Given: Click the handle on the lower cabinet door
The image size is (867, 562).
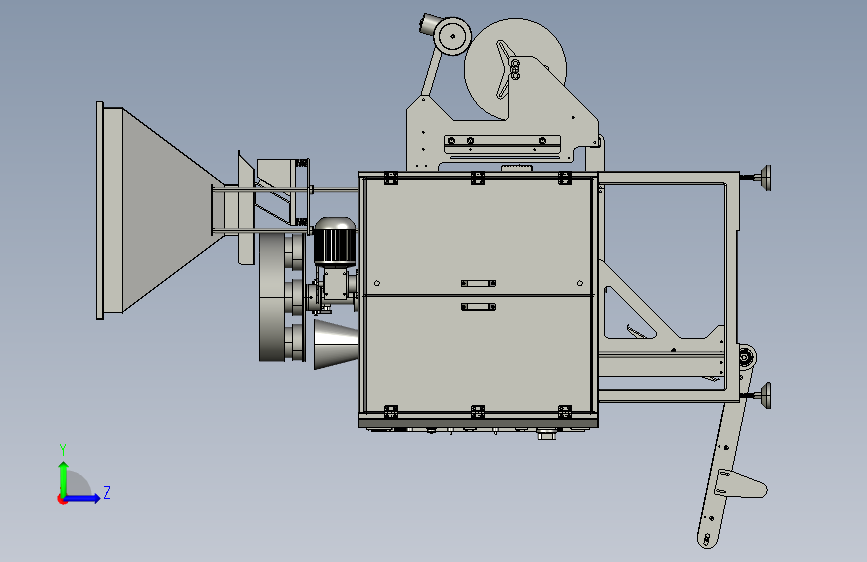Looking at the screenshot, I should click(x=478, y=306).
